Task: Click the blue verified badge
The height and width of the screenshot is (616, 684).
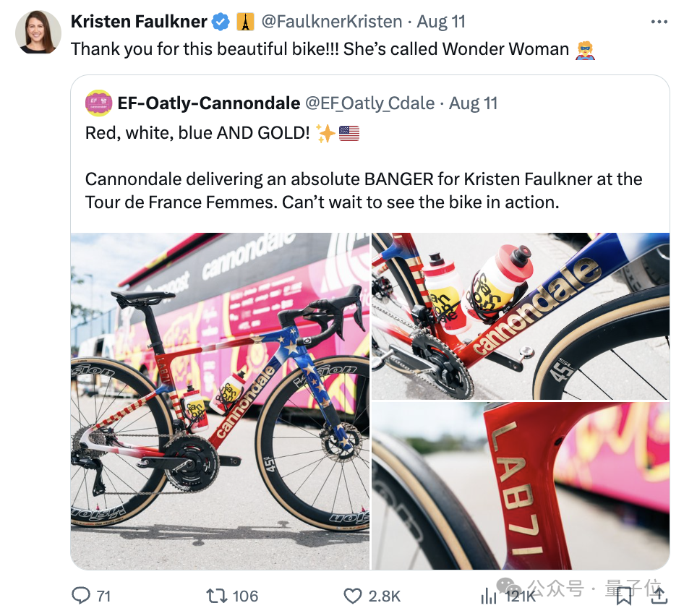Action: tap(221, 22)
